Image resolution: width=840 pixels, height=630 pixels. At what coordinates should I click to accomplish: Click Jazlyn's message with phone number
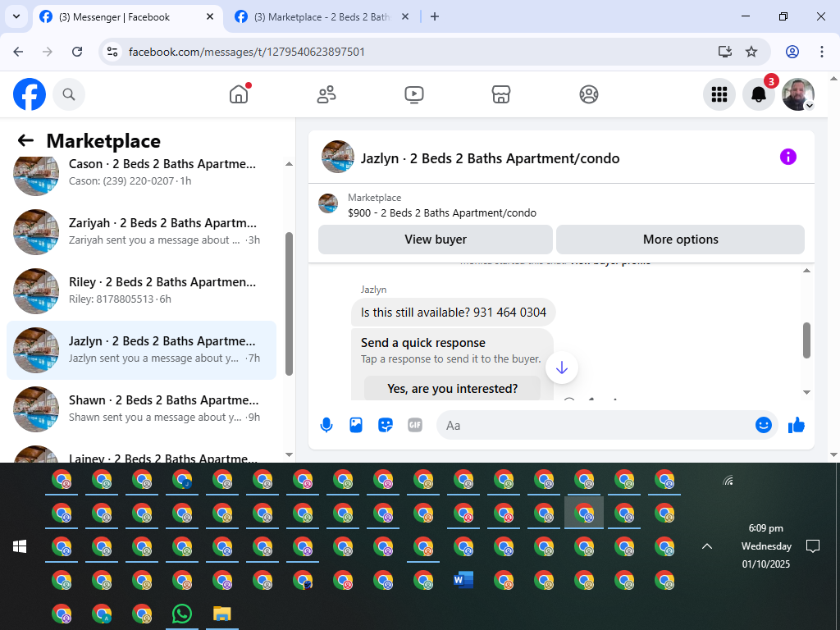pyautogui.click(x=453, y=313)
